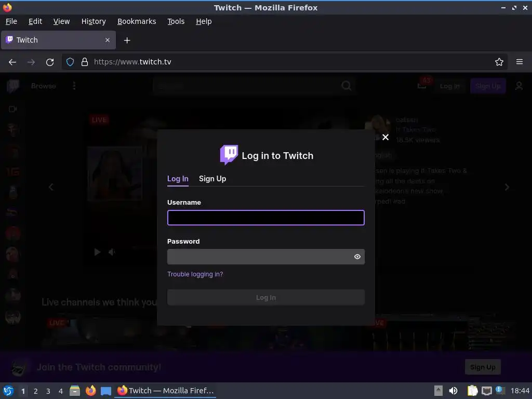Open the History menu
Image resolution: width=532 pixels, height=399 pixels.
pos(94,21)
